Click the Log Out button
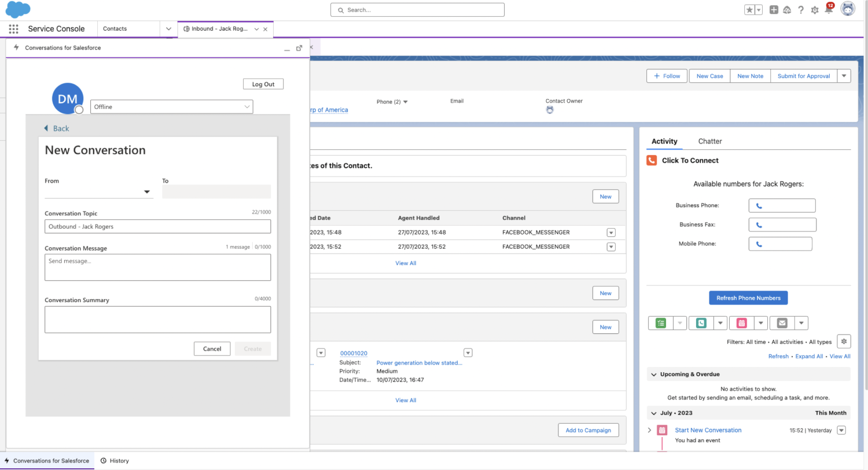The image size is (868, 470). [263, 84]
